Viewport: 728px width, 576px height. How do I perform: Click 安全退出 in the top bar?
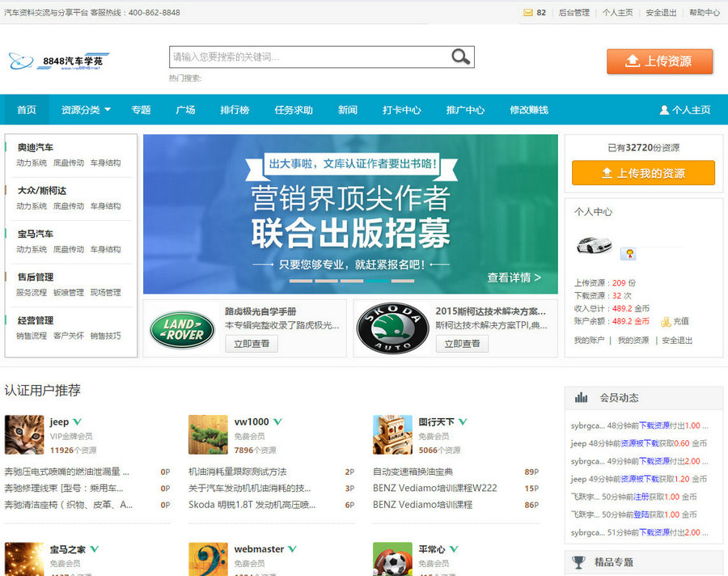(661, 13)
